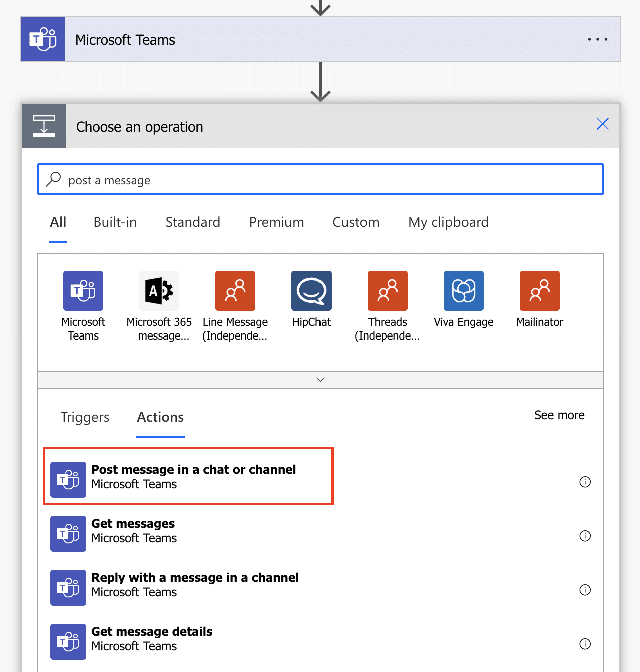Open Microsoft Teams step options menu

597,39
